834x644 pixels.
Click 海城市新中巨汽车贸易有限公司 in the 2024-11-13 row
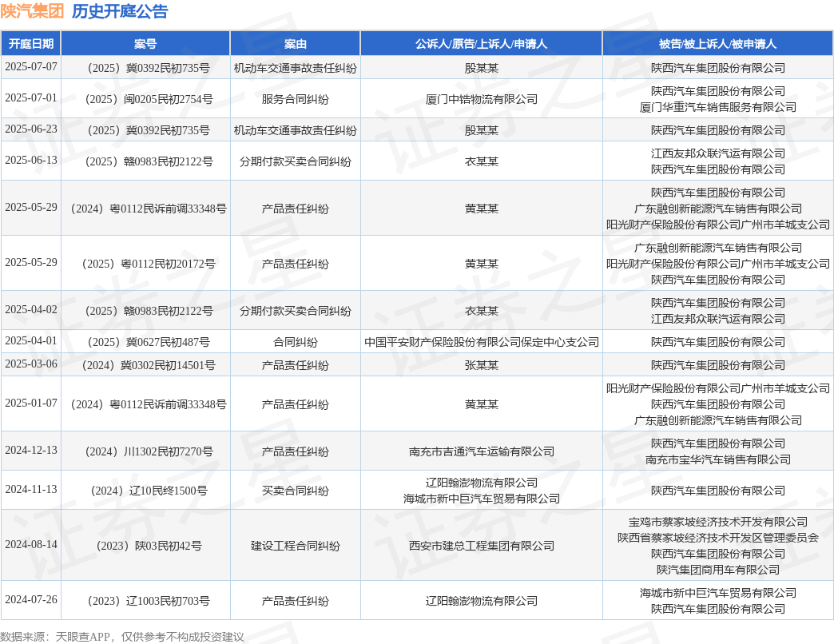[x=482, y=499]
